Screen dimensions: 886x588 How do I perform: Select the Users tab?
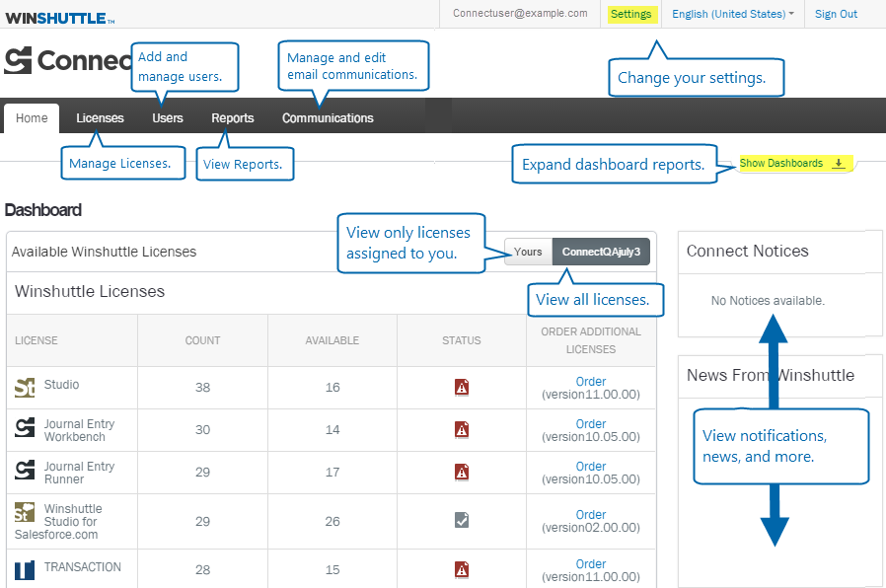[168, 118]
